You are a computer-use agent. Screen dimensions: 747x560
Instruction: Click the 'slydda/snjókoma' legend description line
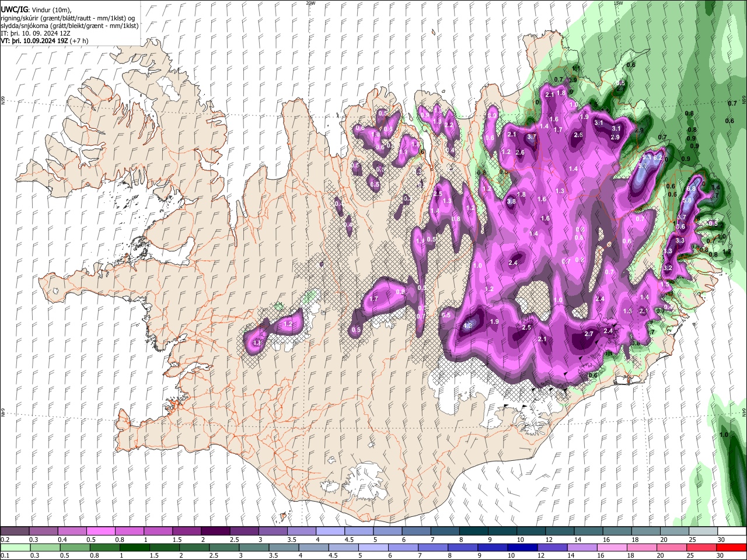pyautogui.click(x=70, y=26)
